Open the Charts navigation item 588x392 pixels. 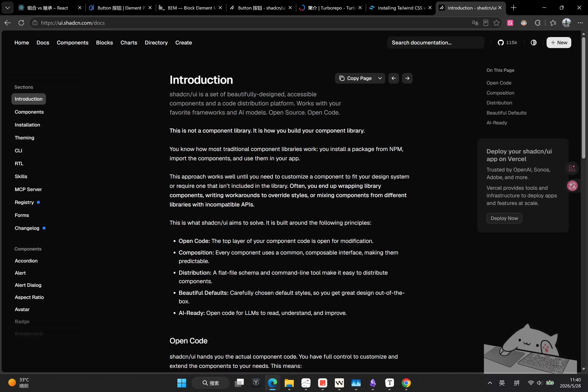[129, 43]
